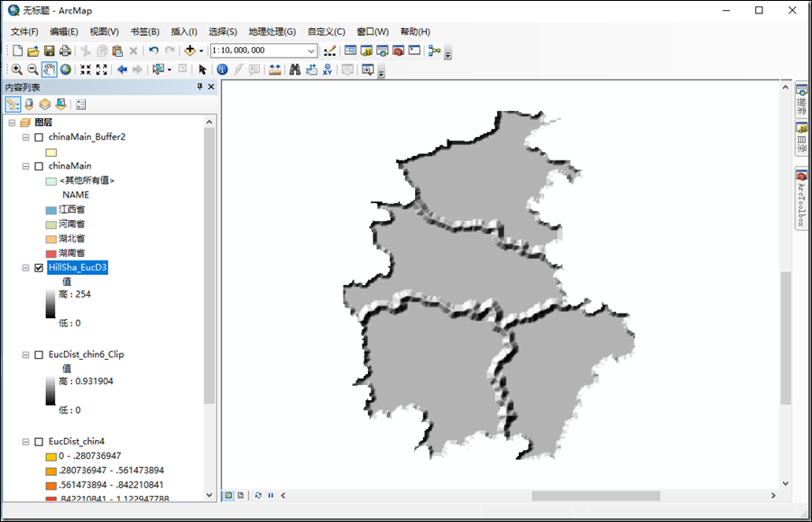Open the Measure tool
Image resolution: width=812 pixels, height=522 pixels.
pos(274,69)
